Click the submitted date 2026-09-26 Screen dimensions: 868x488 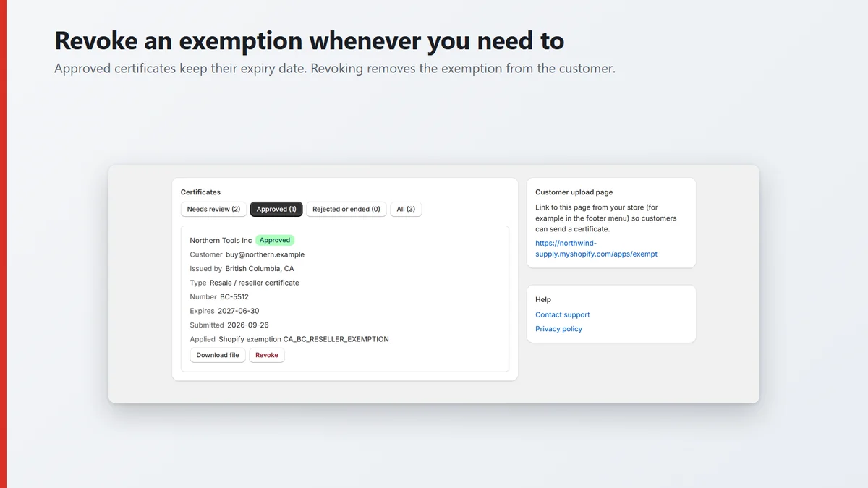(x=248, y=325)
